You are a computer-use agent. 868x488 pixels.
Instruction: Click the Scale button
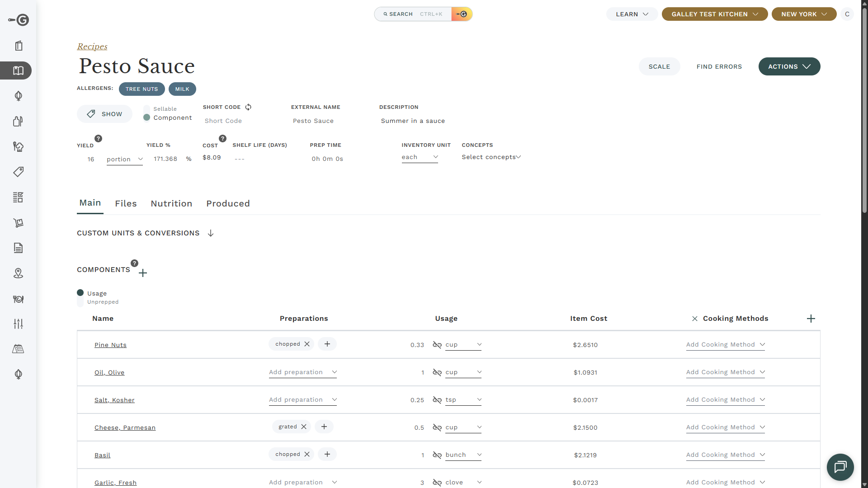pyautogui.click(x=659, y=66)
